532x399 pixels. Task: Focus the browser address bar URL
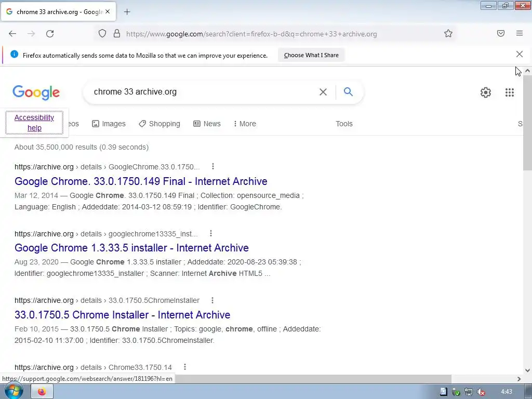point(251,34)
